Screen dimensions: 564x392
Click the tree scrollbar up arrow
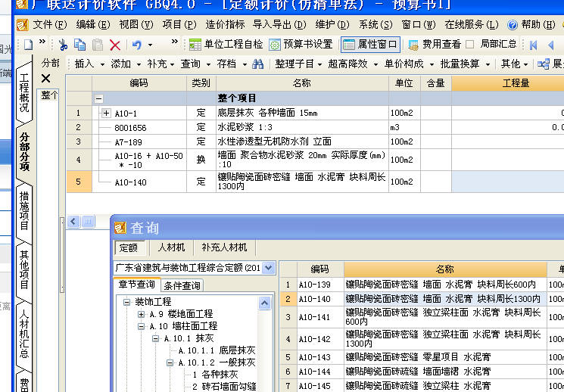tap(264, 303)
